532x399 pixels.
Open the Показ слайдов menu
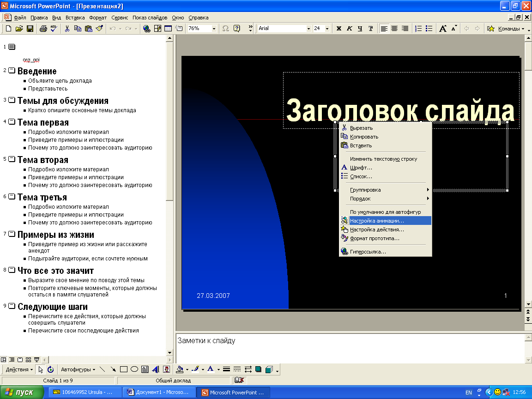point(150,18)
